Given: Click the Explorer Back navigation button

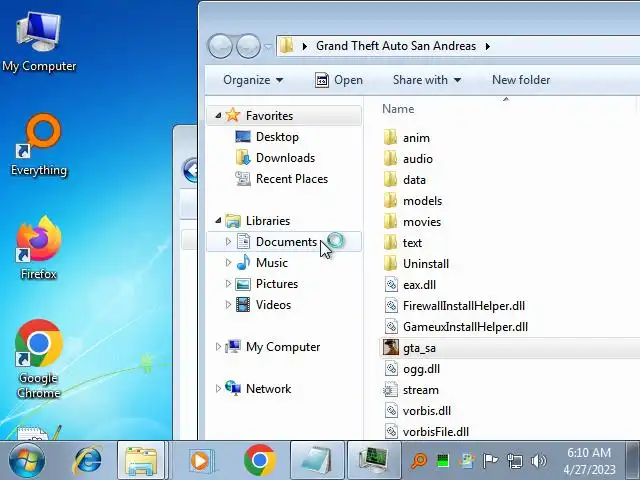Looking at the screenshot, I should (x=220, y=46).
